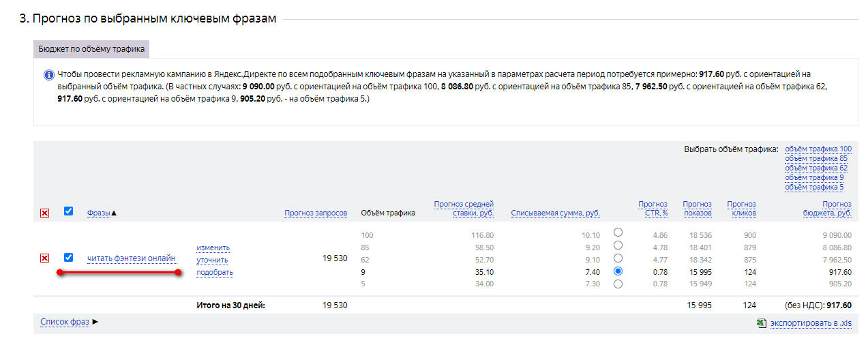This screenshot has height=345, width=868.
Task: Uncheck the 'читать фэнтези онлайн' phrase checkbox
Action: [68, 258]
